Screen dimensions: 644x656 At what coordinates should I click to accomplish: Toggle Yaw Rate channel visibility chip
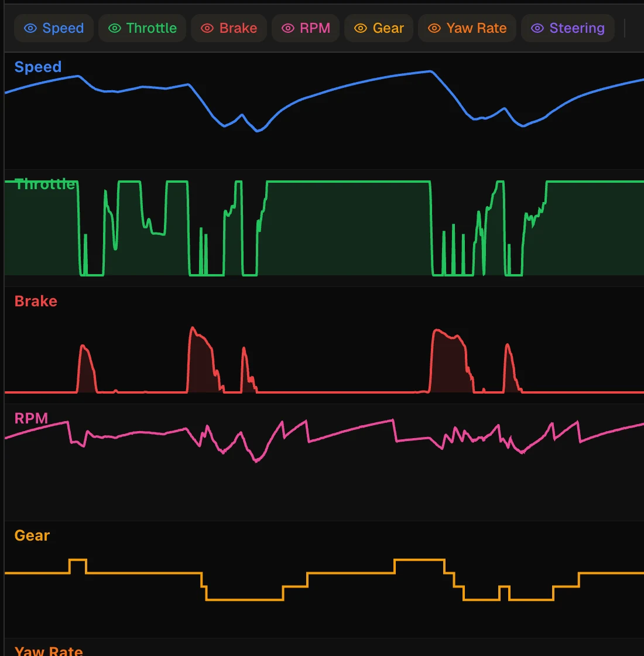click(x=467, y=28)
